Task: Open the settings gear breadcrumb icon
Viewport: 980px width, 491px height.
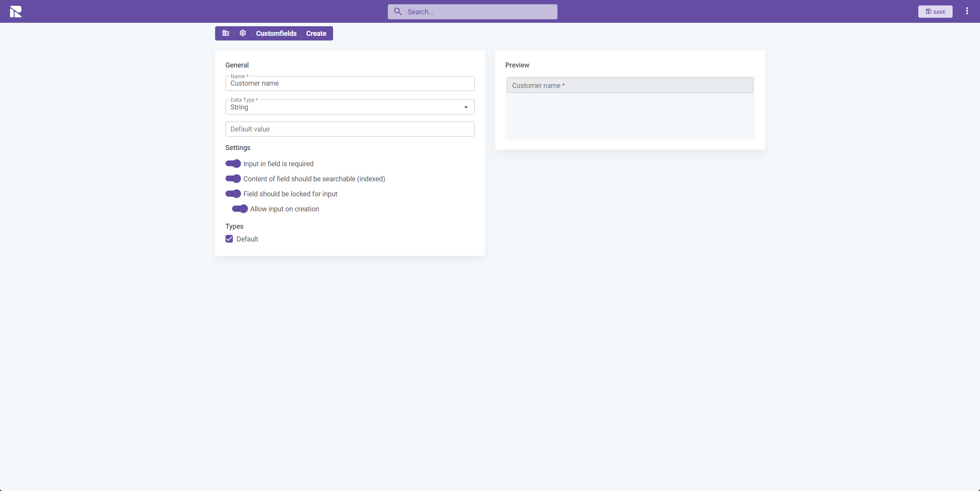Action: (x=242, y=33)
